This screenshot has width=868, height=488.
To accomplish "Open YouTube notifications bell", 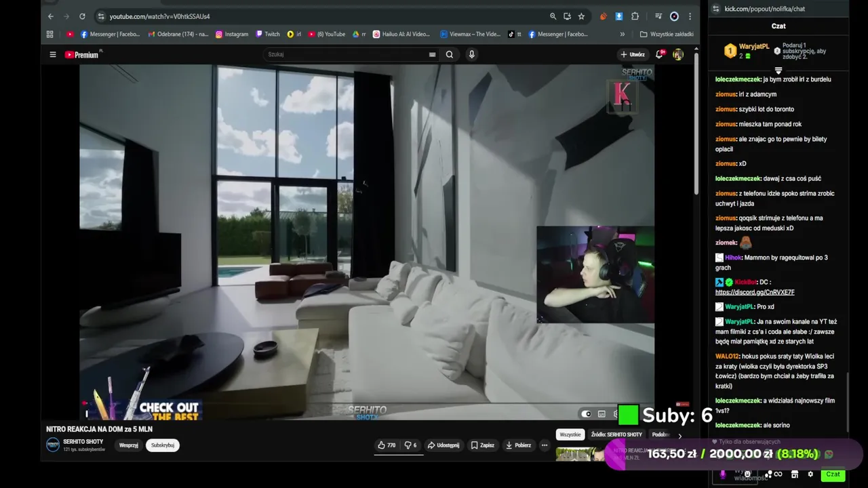I will (x=659, y=55).
